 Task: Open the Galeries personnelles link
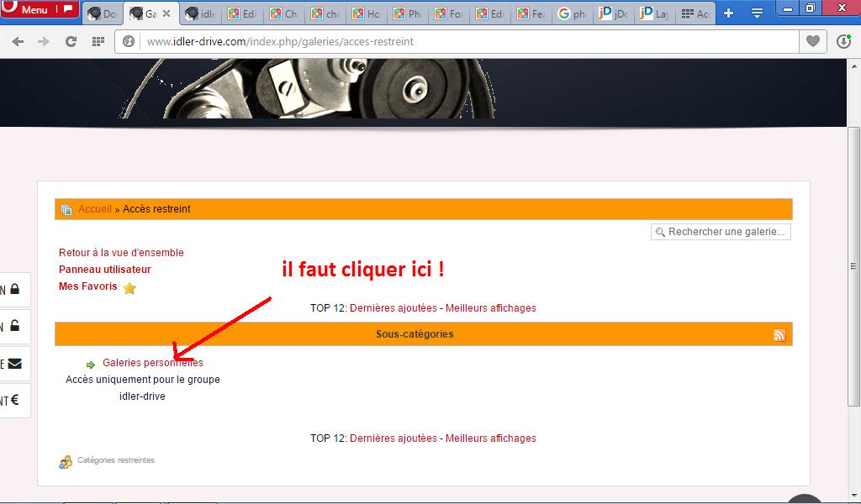pyautogui.click(x=152, y=363)
